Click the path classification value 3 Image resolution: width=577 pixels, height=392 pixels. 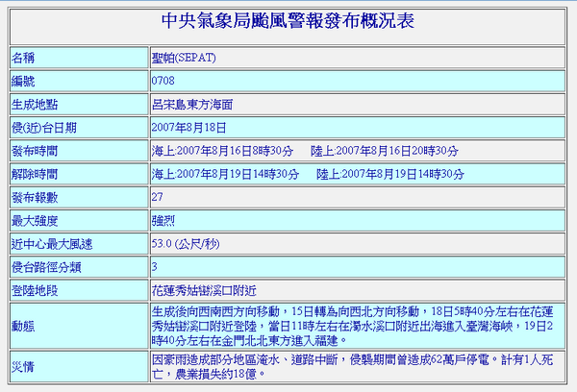click(155, 267)
